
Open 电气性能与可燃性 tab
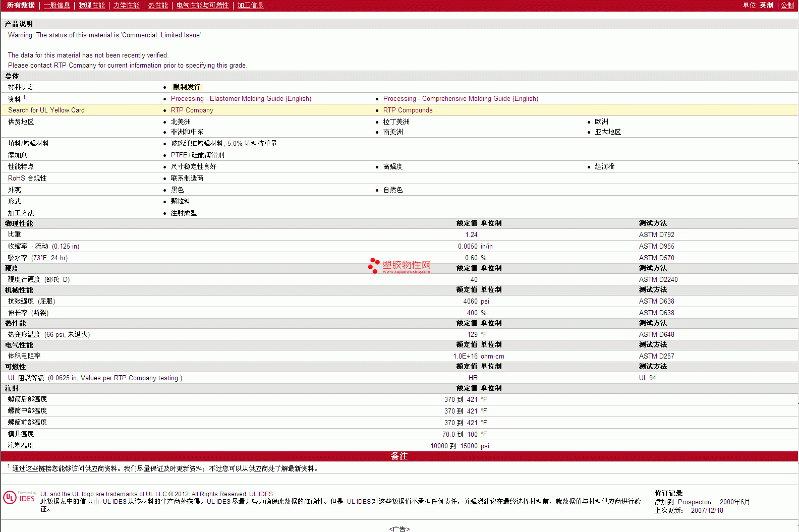coord(202,5)
